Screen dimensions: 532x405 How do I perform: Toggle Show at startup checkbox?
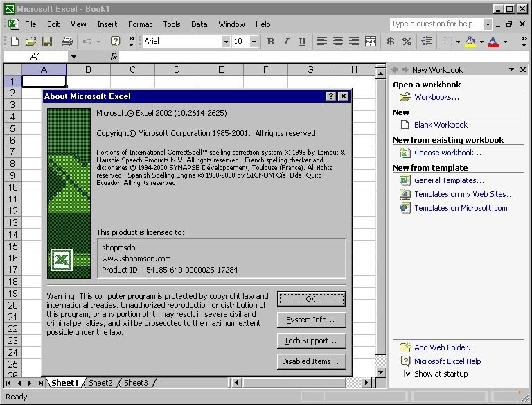[x=407, y=374]
